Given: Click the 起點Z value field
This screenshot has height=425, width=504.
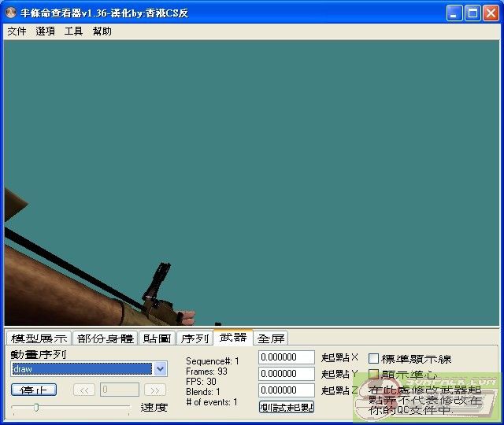Looking at the screenshot, I should click(287, 390).
